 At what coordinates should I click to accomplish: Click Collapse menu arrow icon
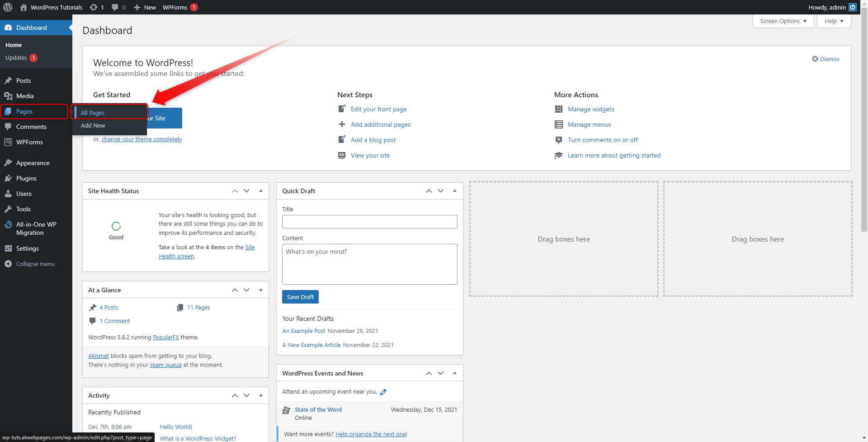click(8, 264)
